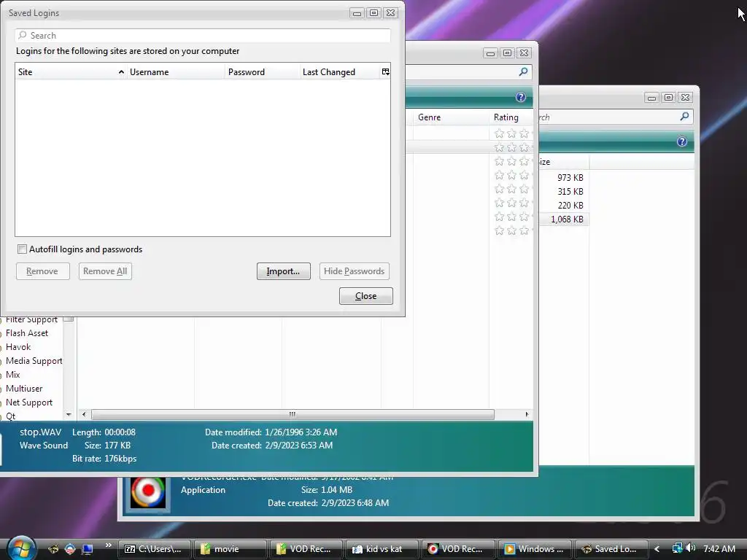Viewport: 747px width, 560px height.
Task: Select the Media Support folder
Action: tap(34, 361)
